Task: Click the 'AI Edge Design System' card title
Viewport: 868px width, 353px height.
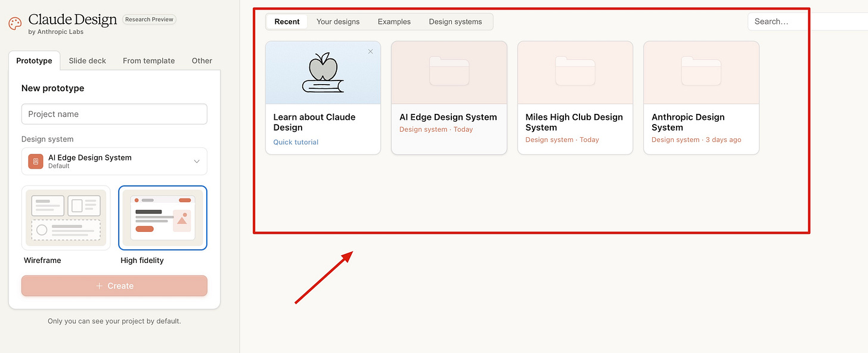Action: point(448,117)
